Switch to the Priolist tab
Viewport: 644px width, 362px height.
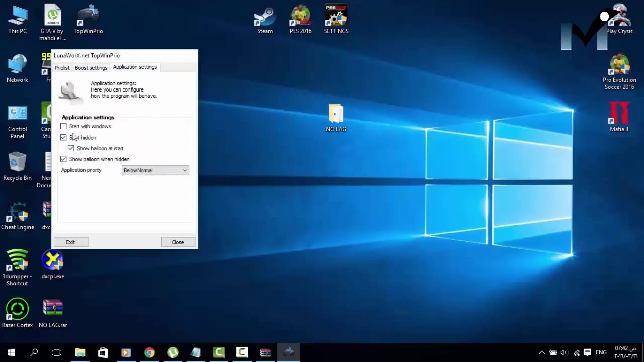tap(62, 68)
